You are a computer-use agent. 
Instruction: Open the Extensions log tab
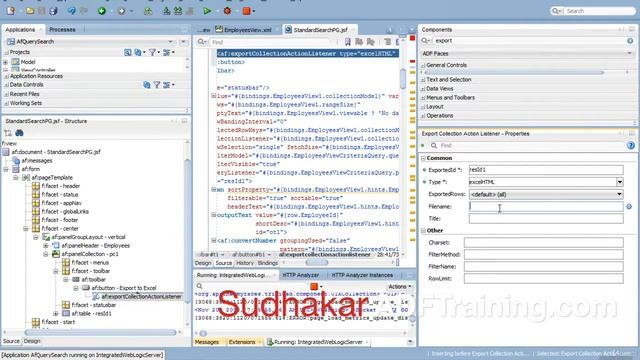[x=242, y=342]
